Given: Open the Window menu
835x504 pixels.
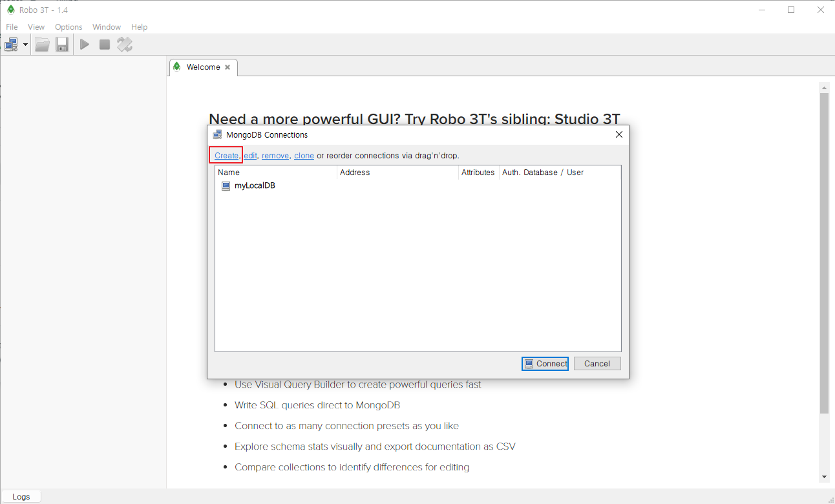Looking at the screenshot, I should [107, 27].
